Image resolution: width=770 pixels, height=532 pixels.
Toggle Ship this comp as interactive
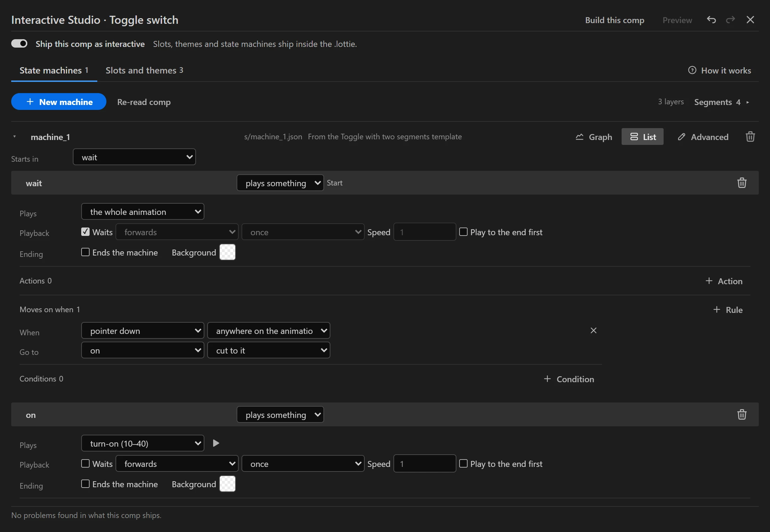[19, 43]
